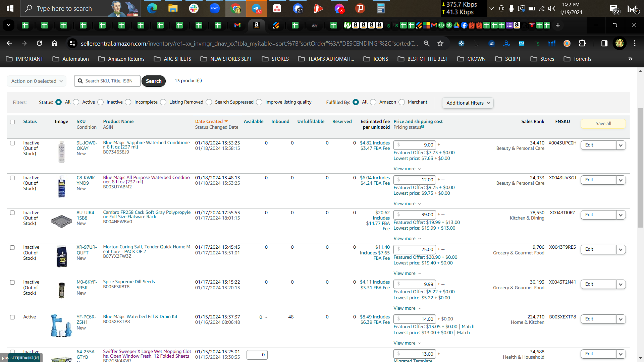Open the Windows Start menu
Screen dimensions: 644x362
tap(10, 8)
